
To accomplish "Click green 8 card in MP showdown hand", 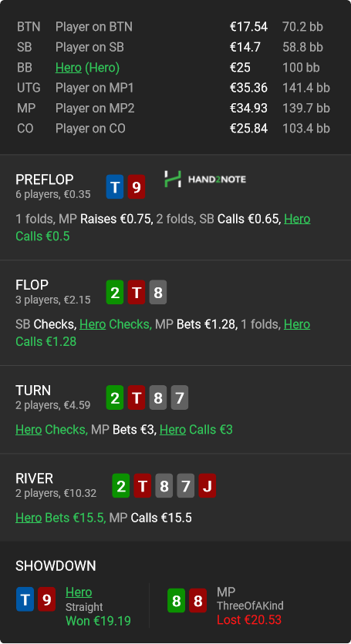I will [176, 601].
